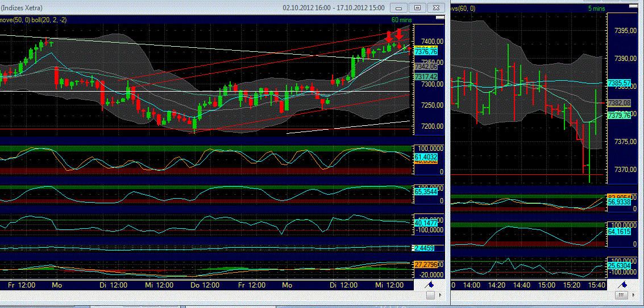
Task: Close the Indizes Xetra chart window
Action: [436, 8]
